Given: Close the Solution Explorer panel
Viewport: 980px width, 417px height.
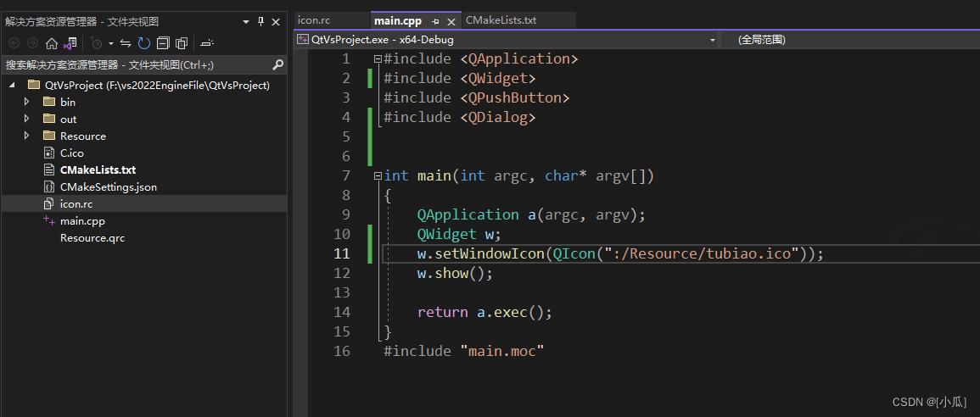Looking at the screenshot, I should (x=276, y=21).
